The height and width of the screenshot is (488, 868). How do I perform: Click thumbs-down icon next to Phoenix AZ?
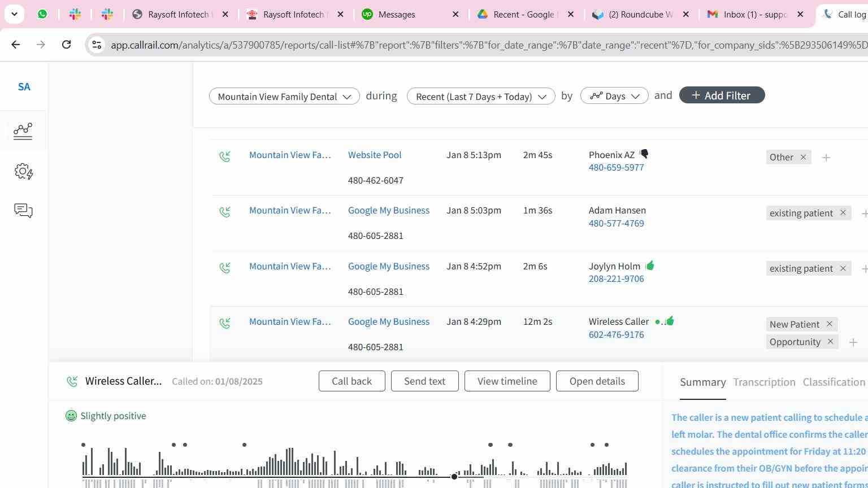click(644, 154)
